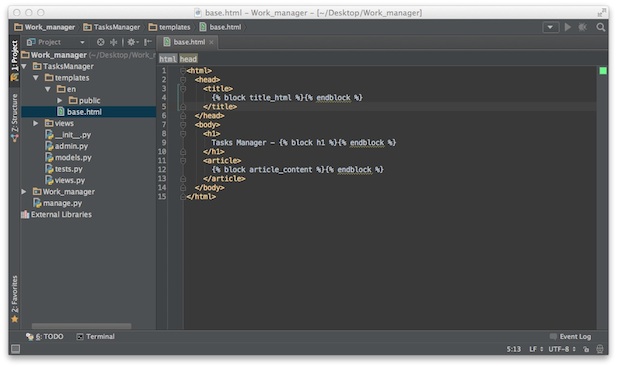This screenshot has width=617, height=367.
Task: Click 'article_content' text on line 12
Action: 281,170
